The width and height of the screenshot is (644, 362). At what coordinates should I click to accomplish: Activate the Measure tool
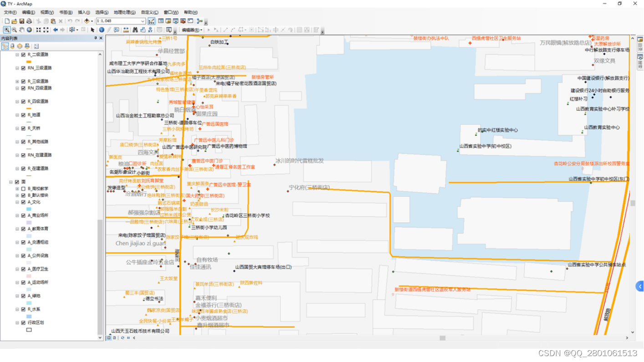[126, 30]
